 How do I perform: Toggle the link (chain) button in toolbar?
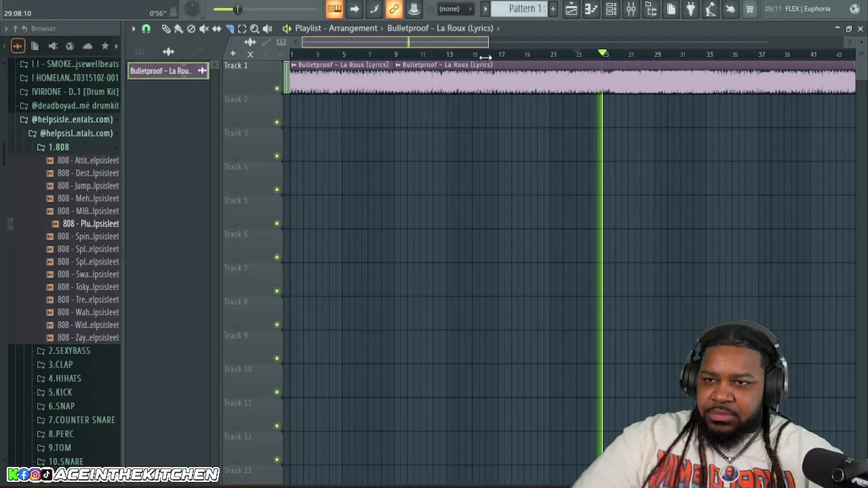[394, 9]
